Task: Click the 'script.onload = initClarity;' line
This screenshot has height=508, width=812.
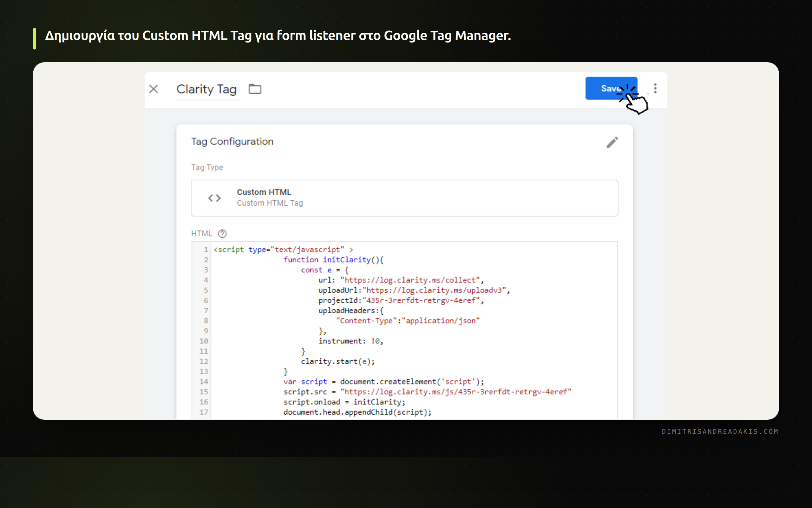Action: click(x=344, y=402)
